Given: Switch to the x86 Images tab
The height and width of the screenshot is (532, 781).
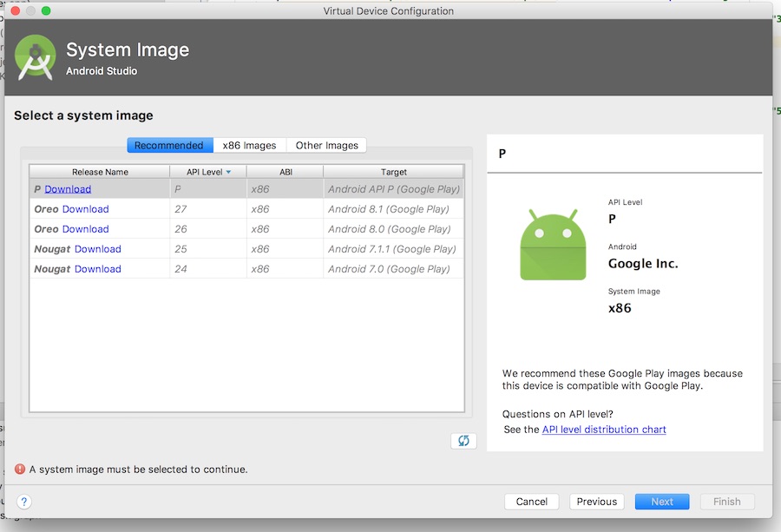Looking at the screenshot, I should coord(249,146).
